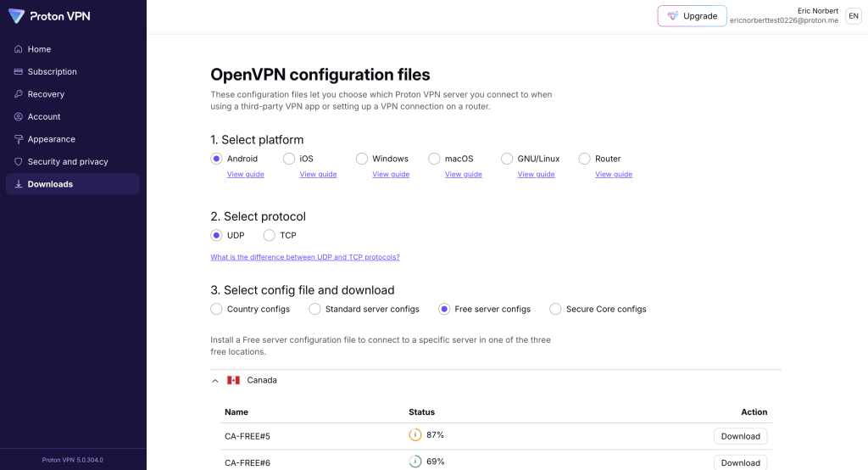Click the Home sidebar icon

tap(19, 49)
